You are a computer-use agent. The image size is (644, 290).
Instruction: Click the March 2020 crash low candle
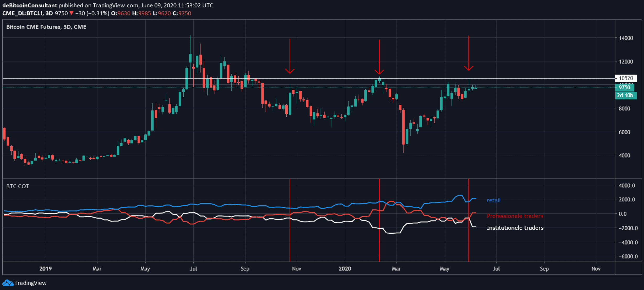click(403, 127)
